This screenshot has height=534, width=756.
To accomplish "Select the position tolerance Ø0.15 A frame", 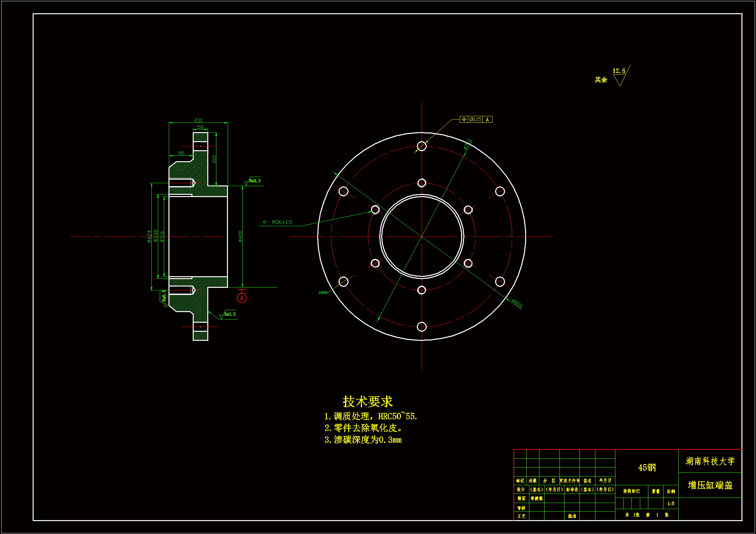I will click(x=476, y=120).
